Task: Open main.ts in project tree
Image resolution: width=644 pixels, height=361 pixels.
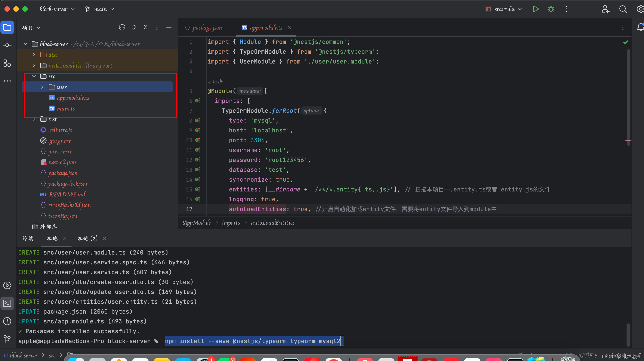Action: pos(66,108)
